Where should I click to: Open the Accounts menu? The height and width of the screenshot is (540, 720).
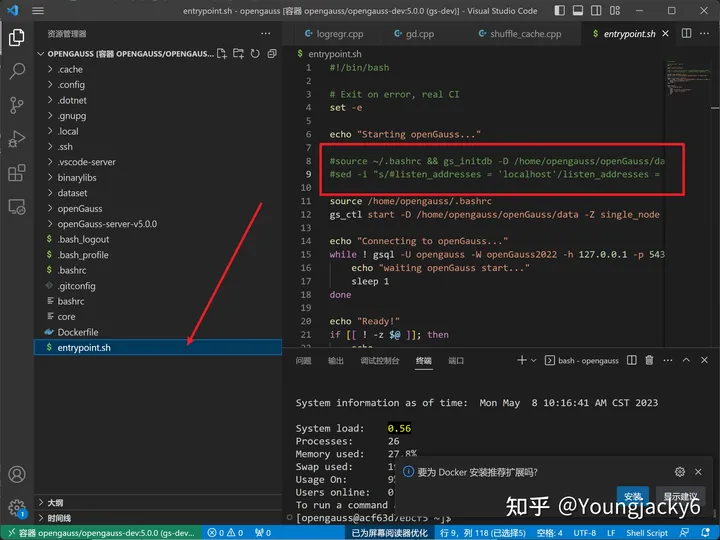click(17, 474)
